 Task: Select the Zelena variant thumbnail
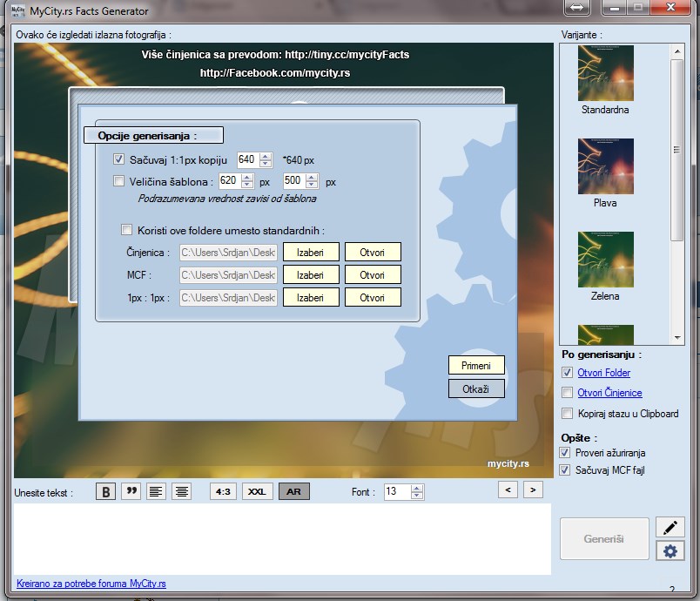pyautogui.click(x=606, y=260)
